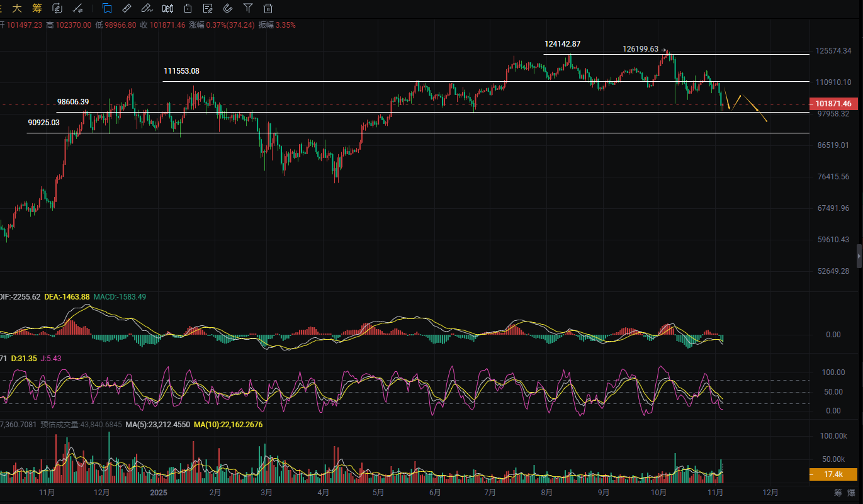Viewport: 863px width, 504px height.
Task: Delete drawings with the trash icon
Action: (x=268, y=8)
